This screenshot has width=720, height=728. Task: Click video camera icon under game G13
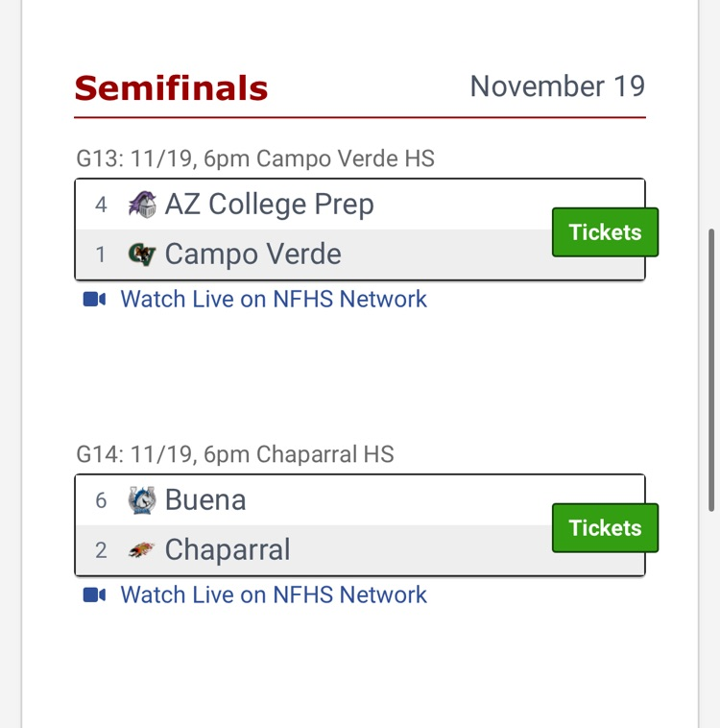click(94, 300)
